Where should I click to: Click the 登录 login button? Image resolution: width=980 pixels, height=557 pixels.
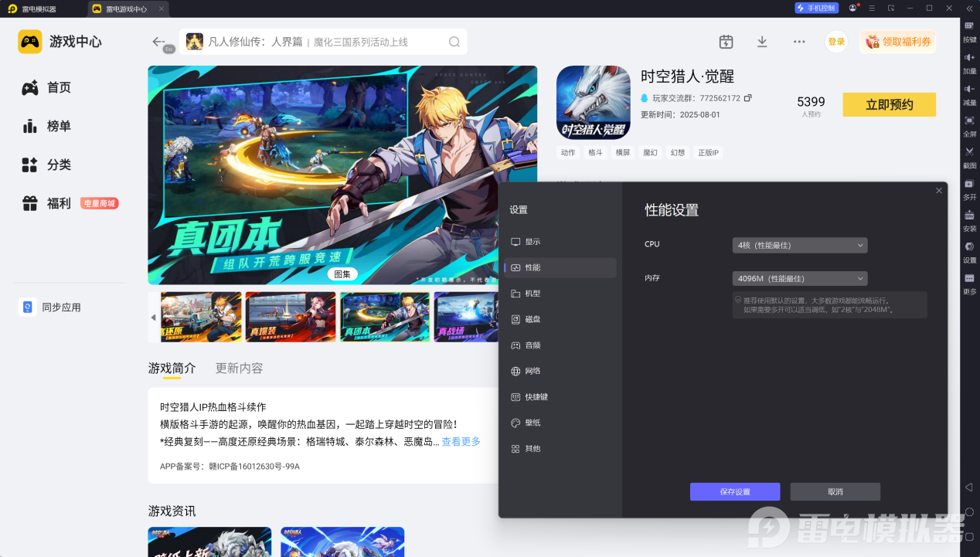point(836,42)
